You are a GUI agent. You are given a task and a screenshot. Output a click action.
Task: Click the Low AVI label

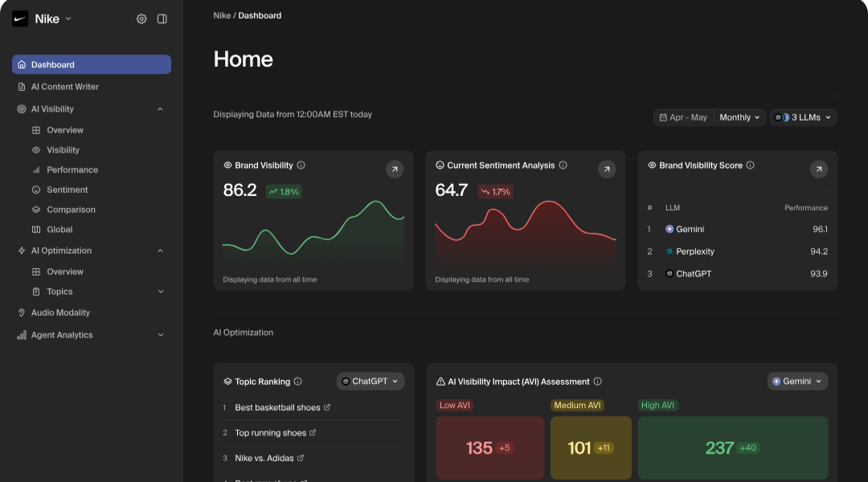point(454,405)
